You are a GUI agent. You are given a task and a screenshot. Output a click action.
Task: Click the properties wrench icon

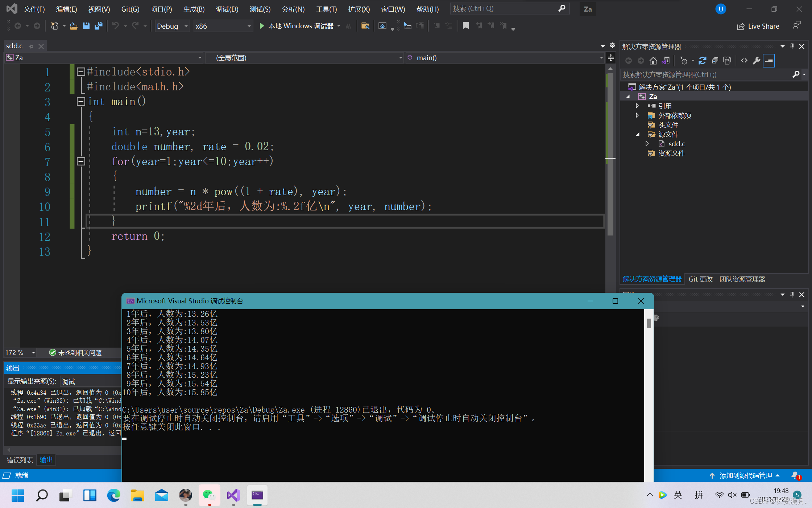pos(756,61)
